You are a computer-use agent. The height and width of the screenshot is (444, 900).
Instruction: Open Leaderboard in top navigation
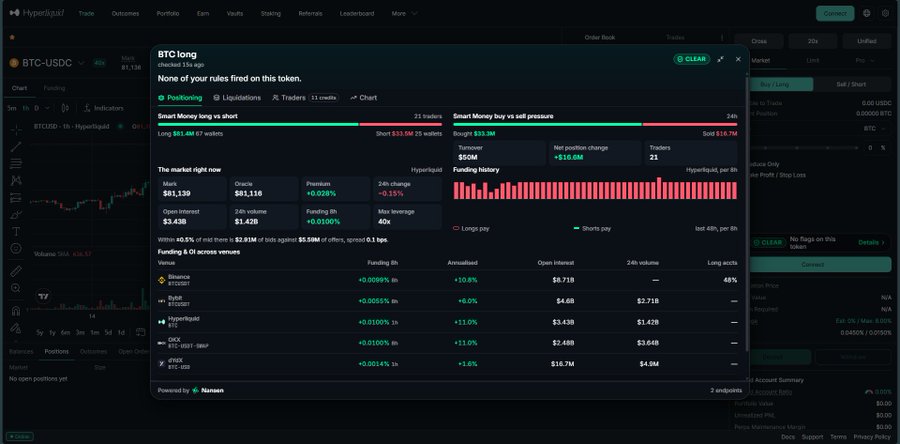pos(356,13)
